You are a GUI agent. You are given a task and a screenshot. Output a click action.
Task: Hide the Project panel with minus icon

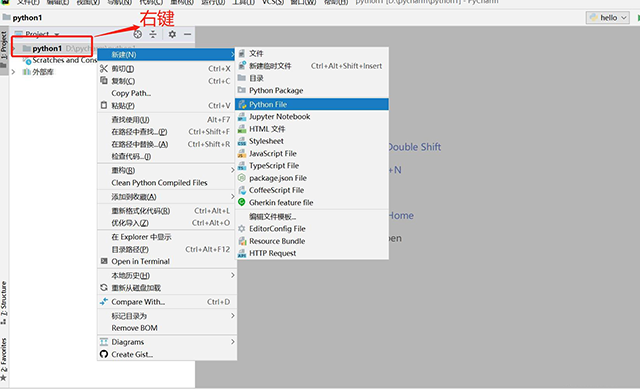pos(187,34)
